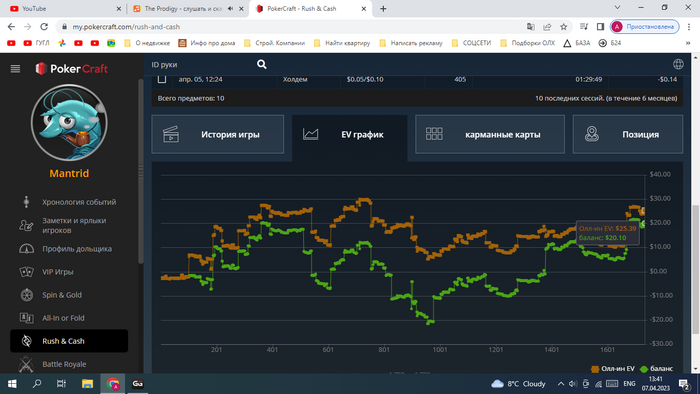Open the БАЗА bookmark
700x394 pixels.
point(577,43)
